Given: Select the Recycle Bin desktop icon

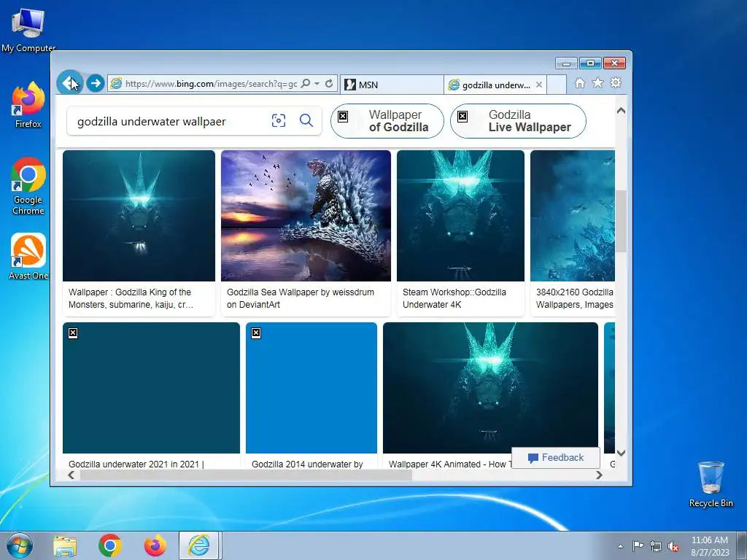Looking at the screenshot, I should [x=711, y=484].
